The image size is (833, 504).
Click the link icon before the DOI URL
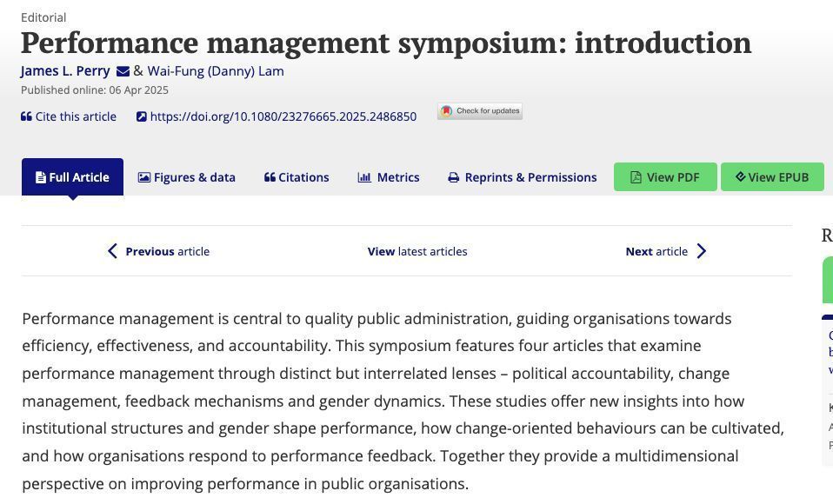[141, 116]
